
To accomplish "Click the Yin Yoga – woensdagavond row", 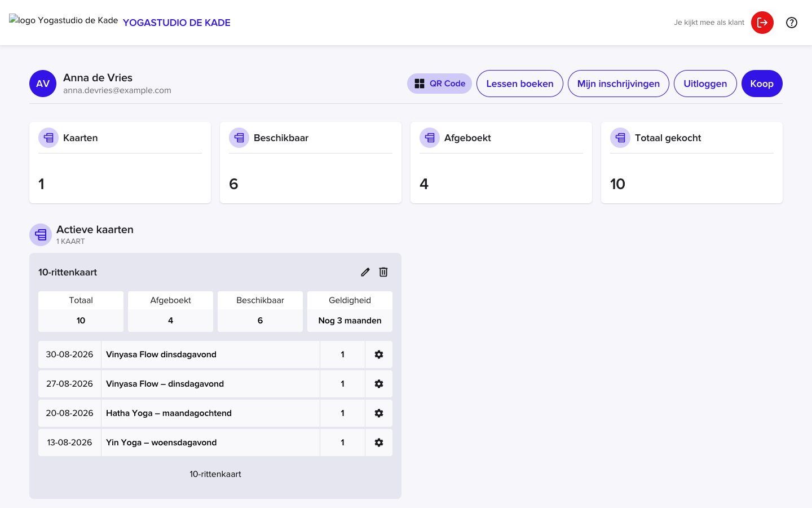I will pyautogui.click(x=215, y=443).
